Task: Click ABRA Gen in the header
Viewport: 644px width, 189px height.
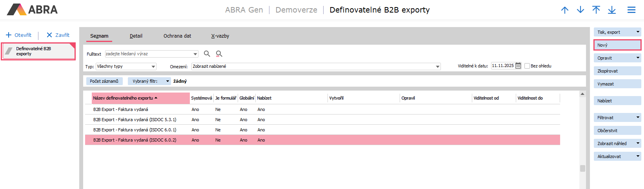Action: click(244, 10)
